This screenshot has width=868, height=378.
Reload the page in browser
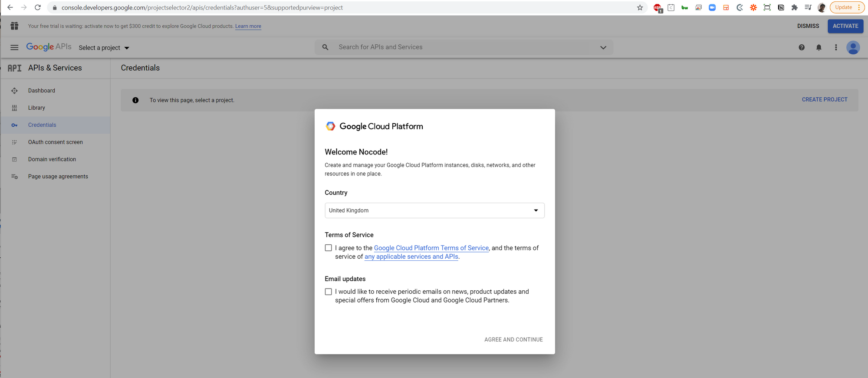38,7
